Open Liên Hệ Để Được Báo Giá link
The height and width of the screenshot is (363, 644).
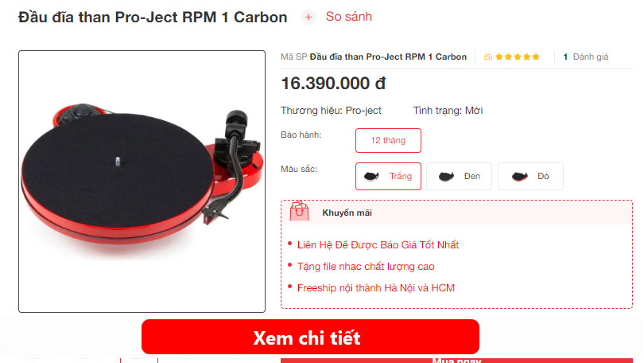pos(378,244)
